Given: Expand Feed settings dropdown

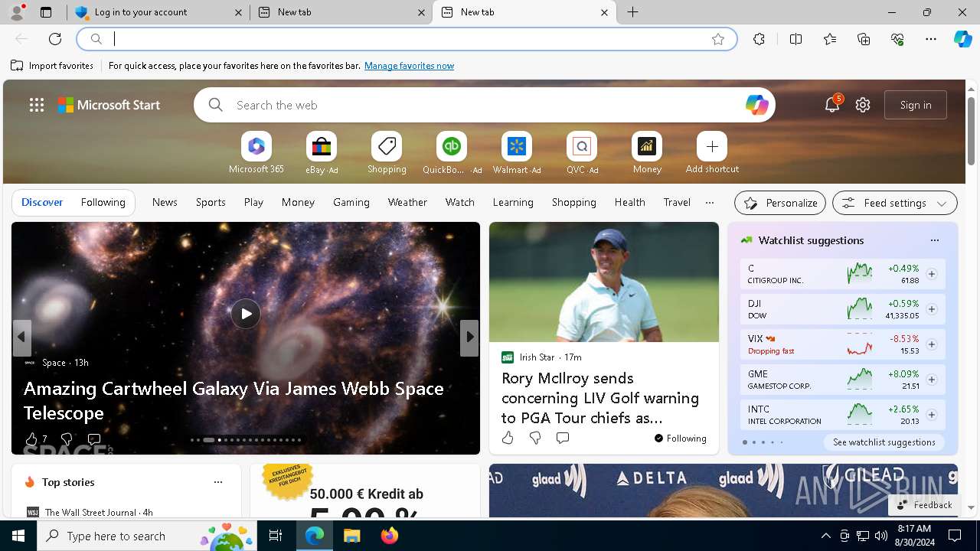Looking at the screenshot, I should pyautogui.click(x=895, y=203).
